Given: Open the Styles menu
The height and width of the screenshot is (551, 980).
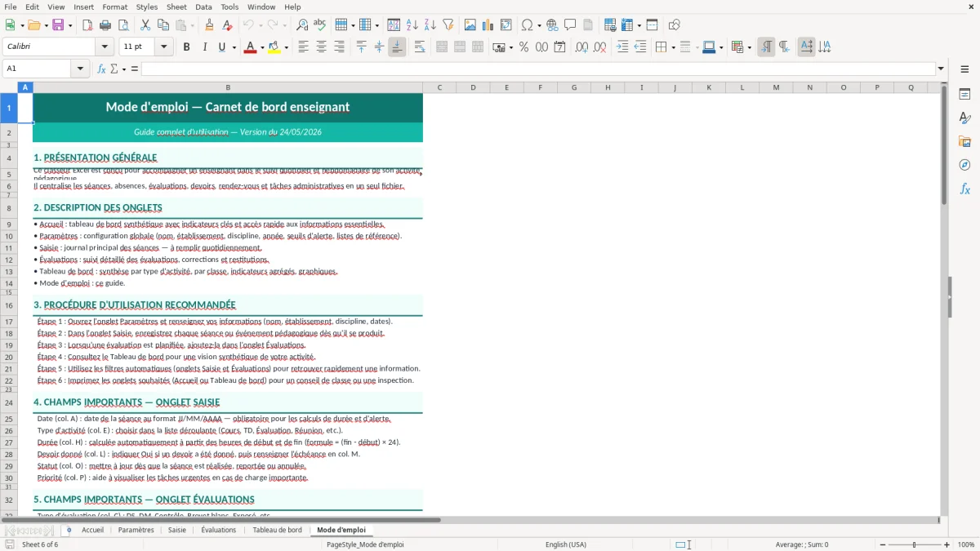Looking at the screenshot, I should [147, 7].
